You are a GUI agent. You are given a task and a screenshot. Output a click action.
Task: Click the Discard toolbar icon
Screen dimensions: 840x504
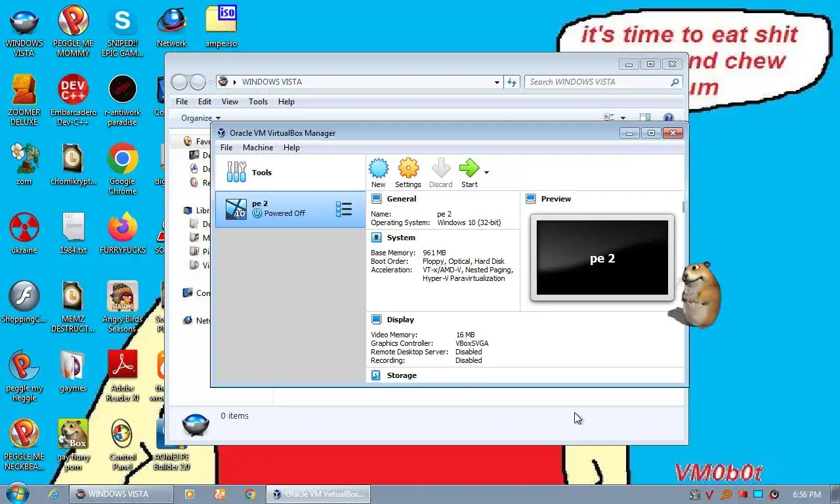(x=441, y=173)
